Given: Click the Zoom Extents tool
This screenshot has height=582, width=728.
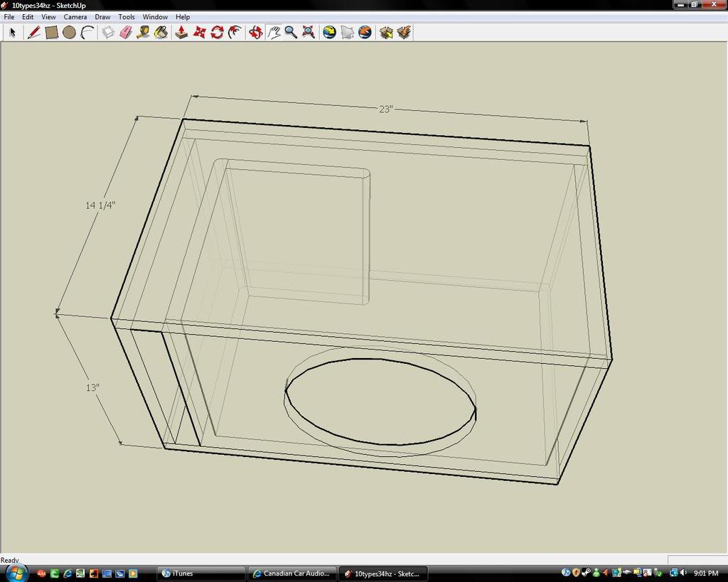Looking at the screenshot, I should (309, 33).
